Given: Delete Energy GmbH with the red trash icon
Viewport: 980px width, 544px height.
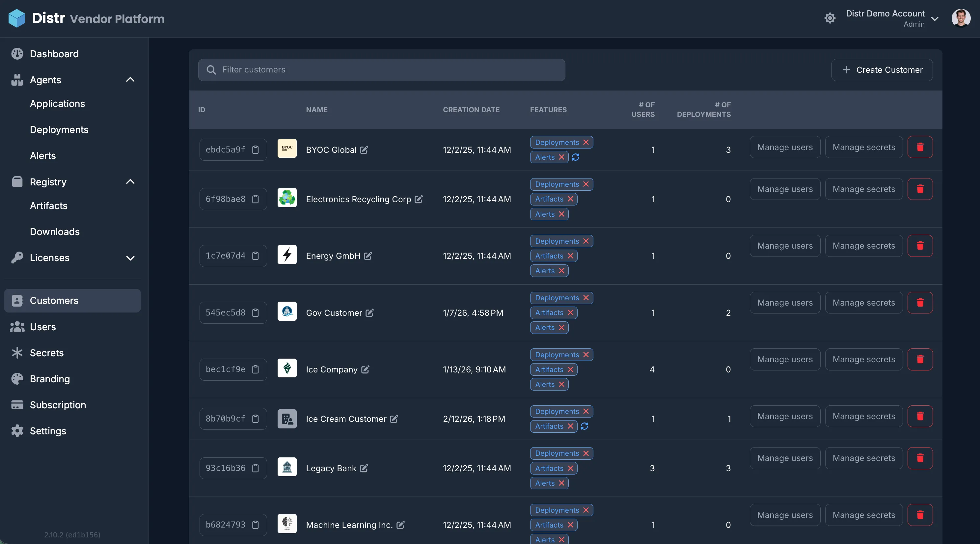Looking at the screenshot, I should 920,246.
